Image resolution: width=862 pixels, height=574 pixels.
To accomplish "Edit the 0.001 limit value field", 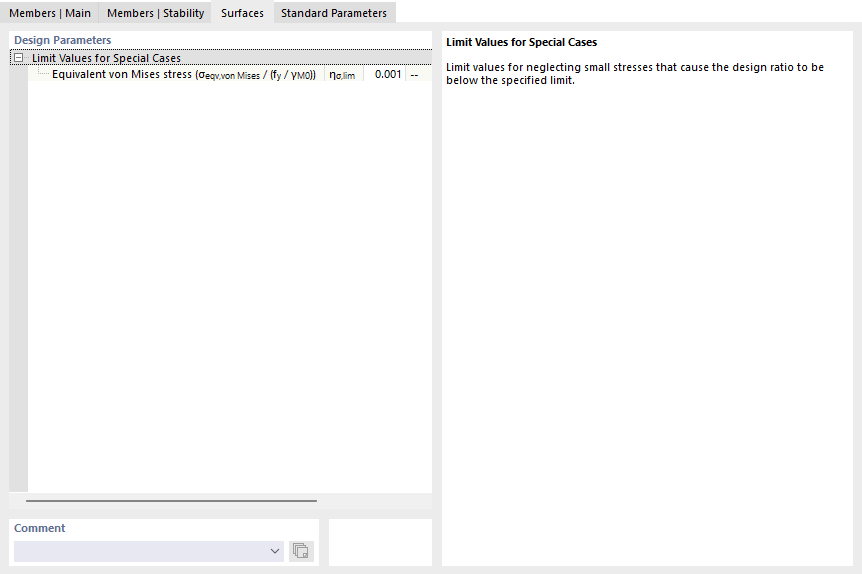I will tap(384, 74).
